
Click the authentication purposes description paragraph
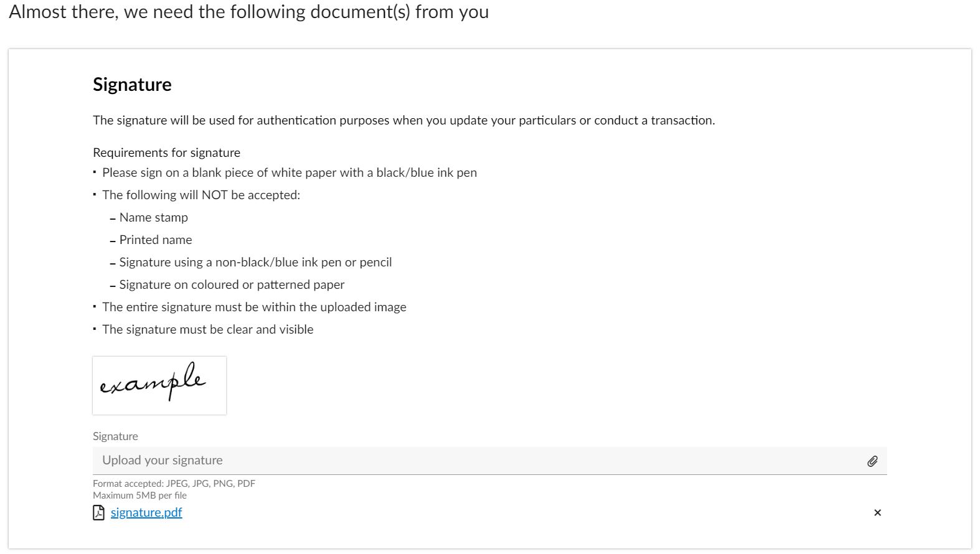click(404, 120)
